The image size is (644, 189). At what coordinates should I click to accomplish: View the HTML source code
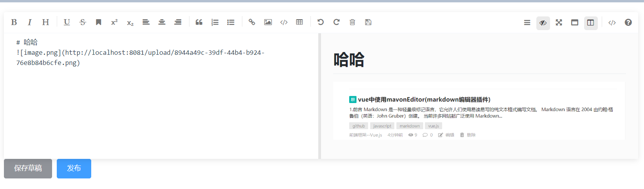(612, 23)
